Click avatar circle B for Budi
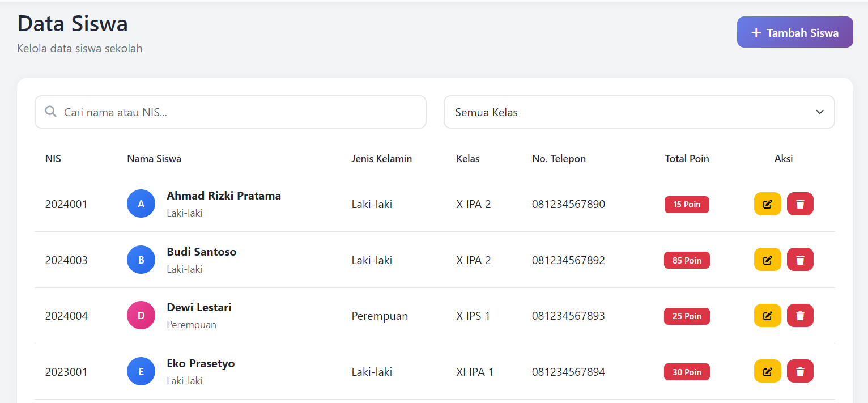This screenshot has height=403, width=868. [x=141, y=260]
